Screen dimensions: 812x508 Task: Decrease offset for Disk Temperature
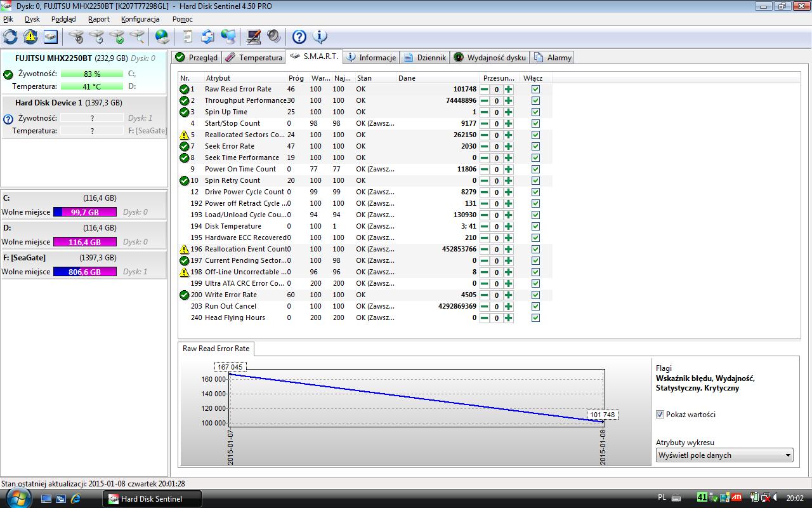[484, 227]
